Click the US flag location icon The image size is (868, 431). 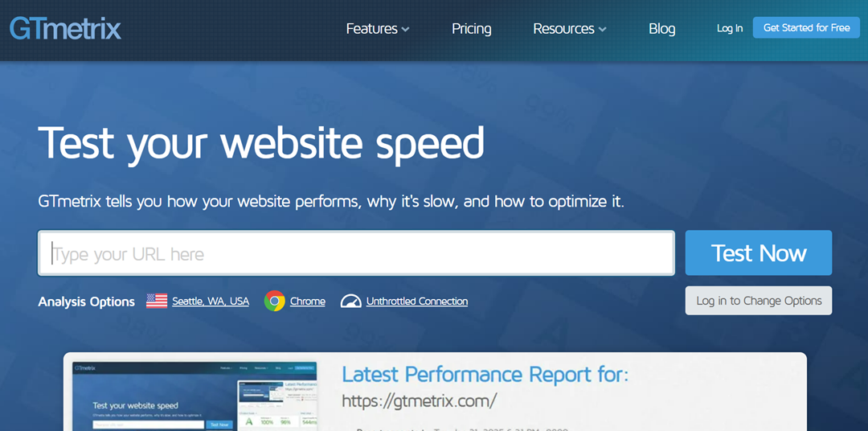coord(157,301)
